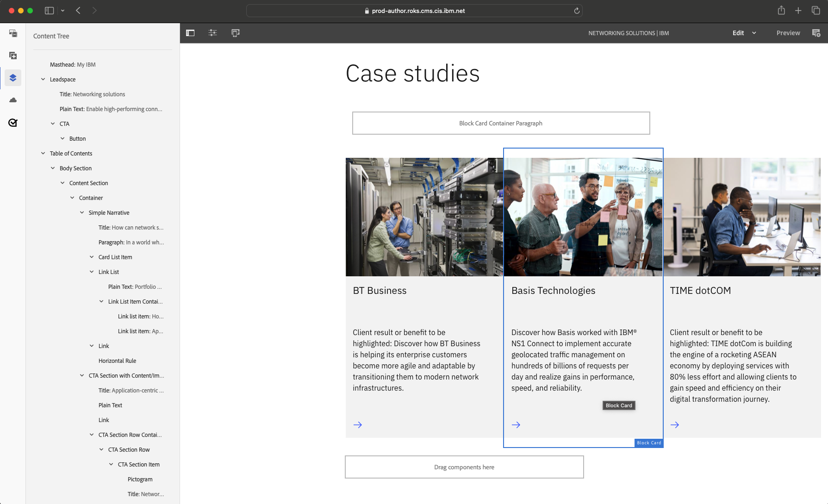The image size is (828, 504).
Task: Collapse Link List Item Container node
Action: coord(101,301)
